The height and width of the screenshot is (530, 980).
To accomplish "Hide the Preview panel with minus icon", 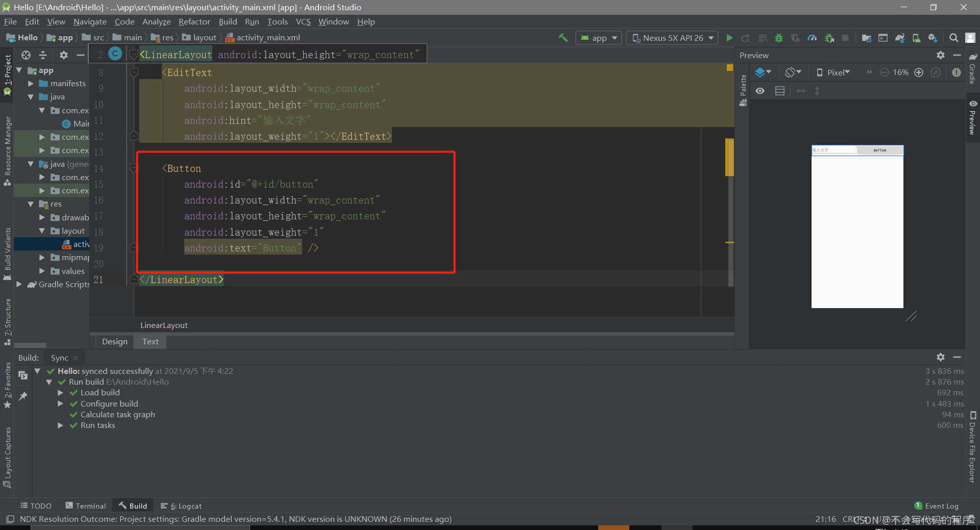I will click(957, 55).
